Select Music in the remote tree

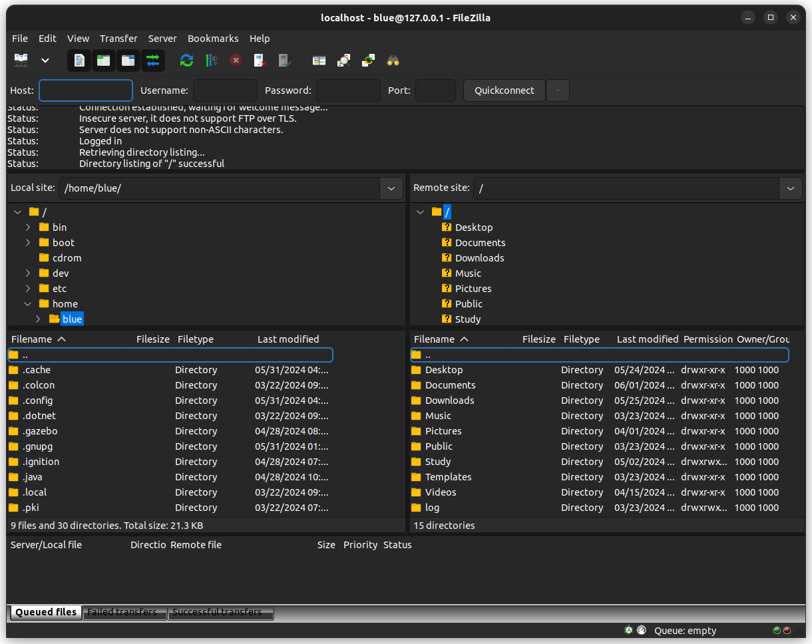tap(468, 273)
